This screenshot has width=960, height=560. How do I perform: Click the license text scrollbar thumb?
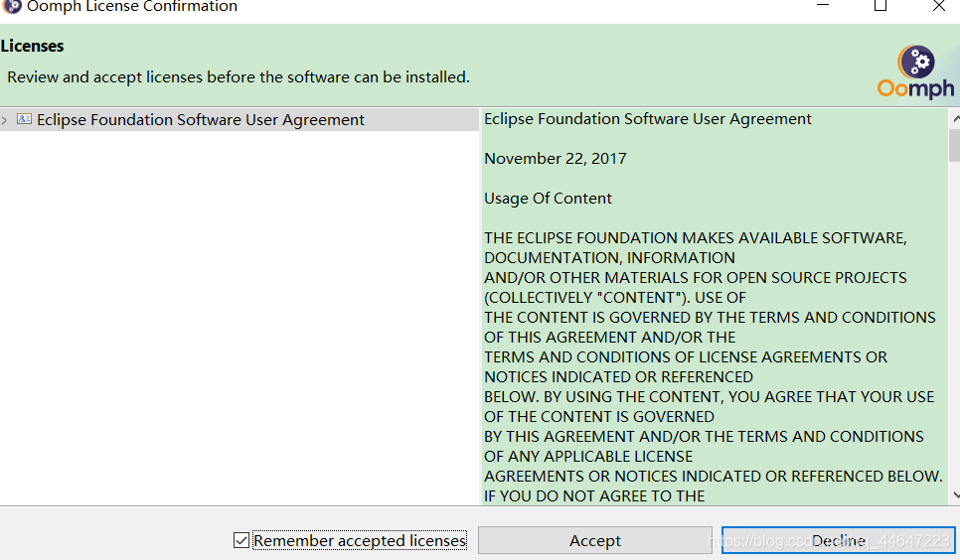(955, 144)
